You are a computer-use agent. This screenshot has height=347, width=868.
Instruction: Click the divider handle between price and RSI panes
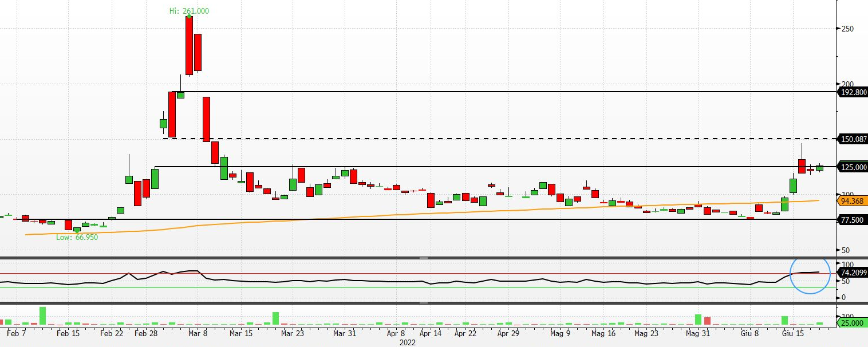coord(424,258)
